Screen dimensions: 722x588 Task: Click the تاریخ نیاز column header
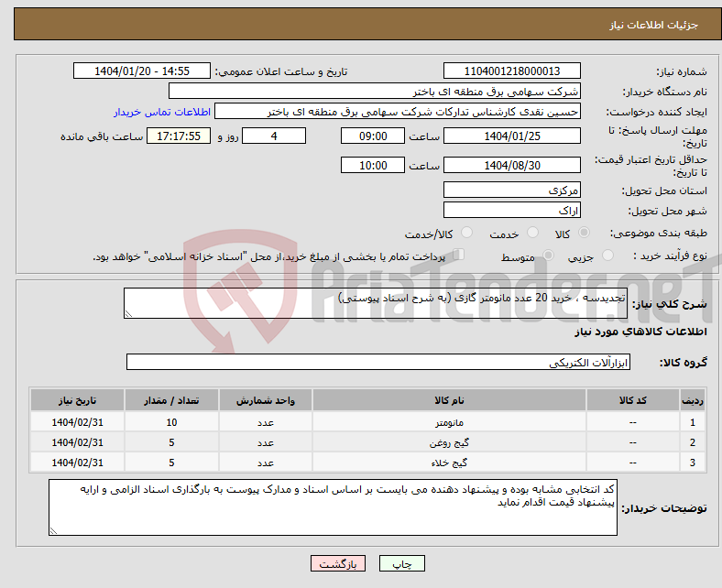click(x=78, y=401)
